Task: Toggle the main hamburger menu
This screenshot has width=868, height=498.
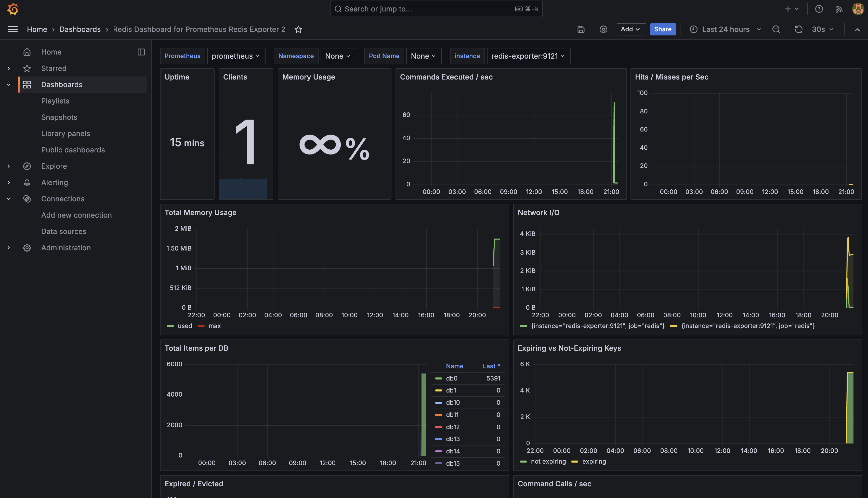Action: (x=13, y=29)
